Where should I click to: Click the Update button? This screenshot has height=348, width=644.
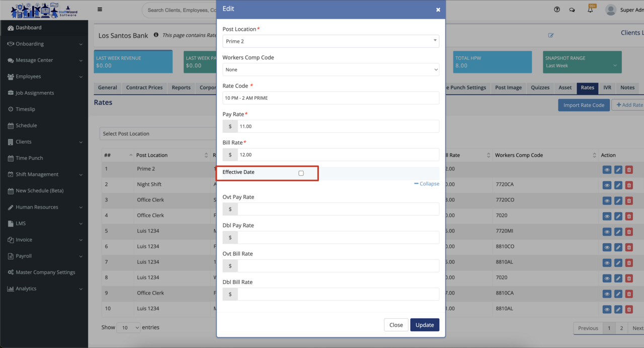[x=424, y=325]
